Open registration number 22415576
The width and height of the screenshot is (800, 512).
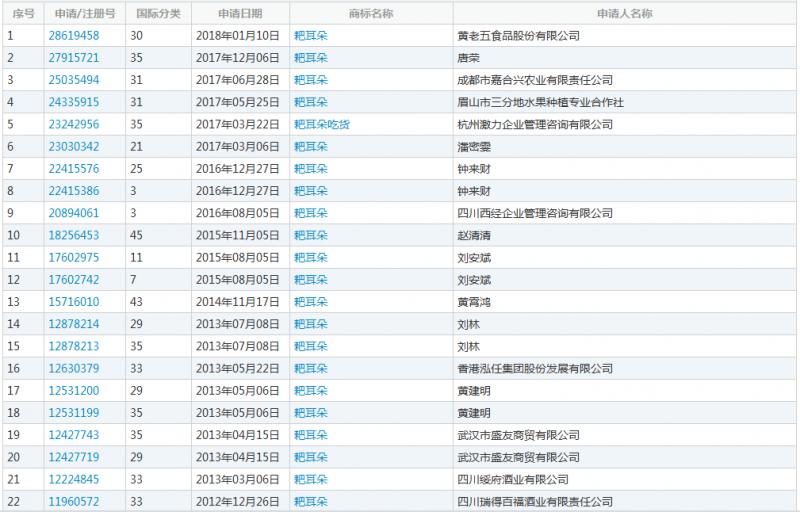73,169
